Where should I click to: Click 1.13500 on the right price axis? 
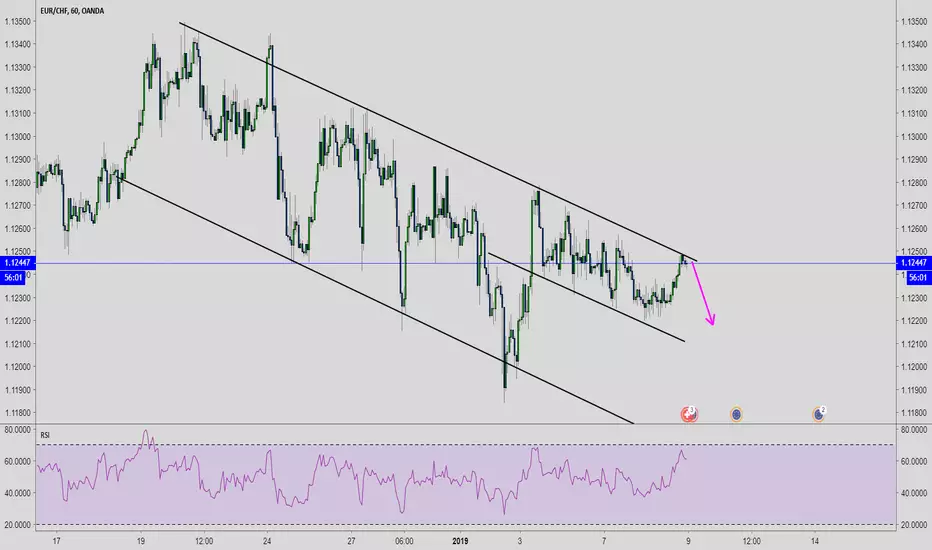[x=914, y=21]
